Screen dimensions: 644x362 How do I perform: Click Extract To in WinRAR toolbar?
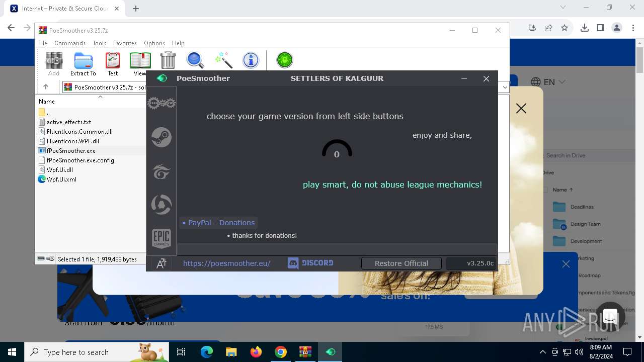click(83, 64)
